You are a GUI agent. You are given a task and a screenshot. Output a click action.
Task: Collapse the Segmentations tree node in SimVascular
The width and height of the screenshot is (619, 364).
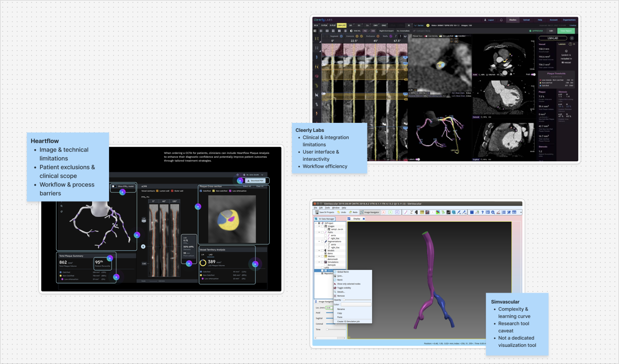click(319, 241)
